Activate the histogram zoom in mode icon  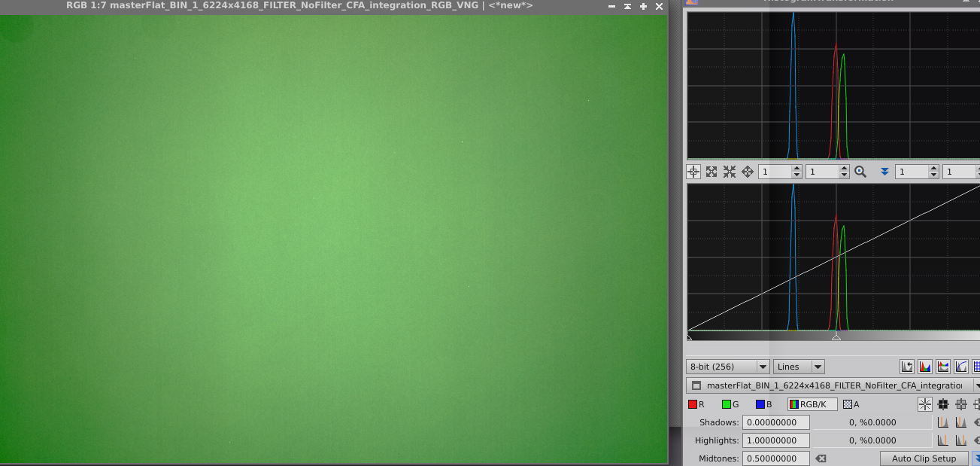pos(711,172)
